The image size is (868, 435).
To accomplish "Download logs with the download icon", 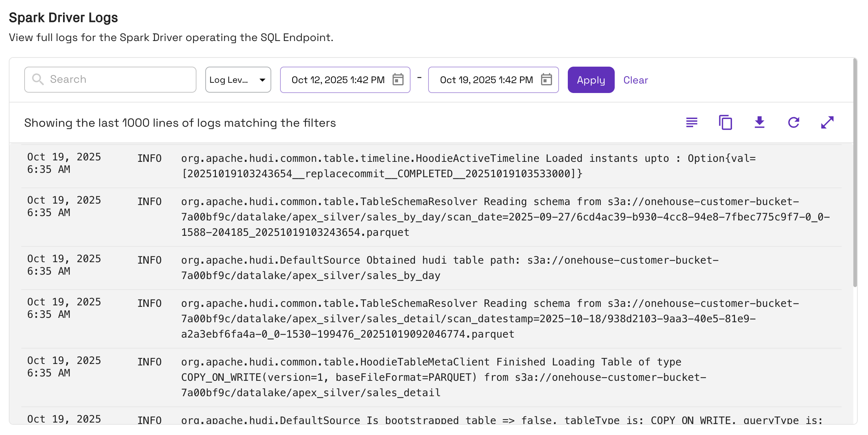I will [759, 122].
